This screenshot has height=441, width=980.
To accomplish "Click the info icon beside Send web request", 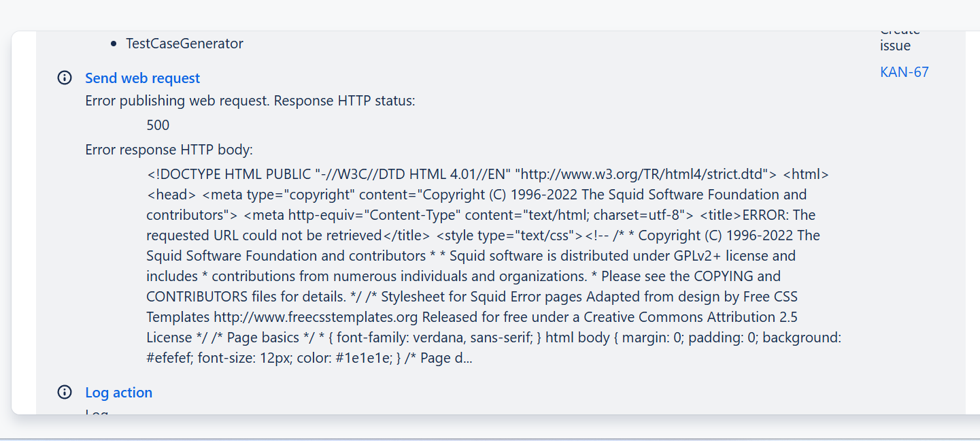I will click(64, 78).
